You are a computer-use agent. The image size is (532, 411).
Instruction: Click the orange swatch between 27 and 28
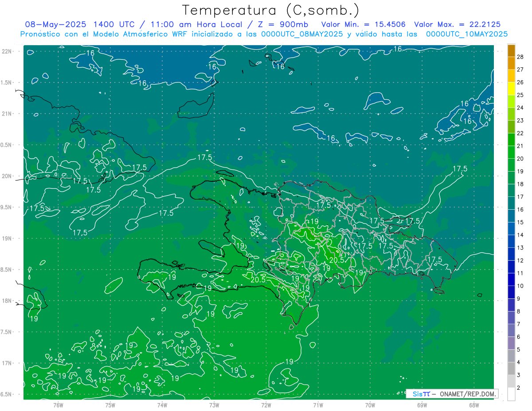[512, 63]
